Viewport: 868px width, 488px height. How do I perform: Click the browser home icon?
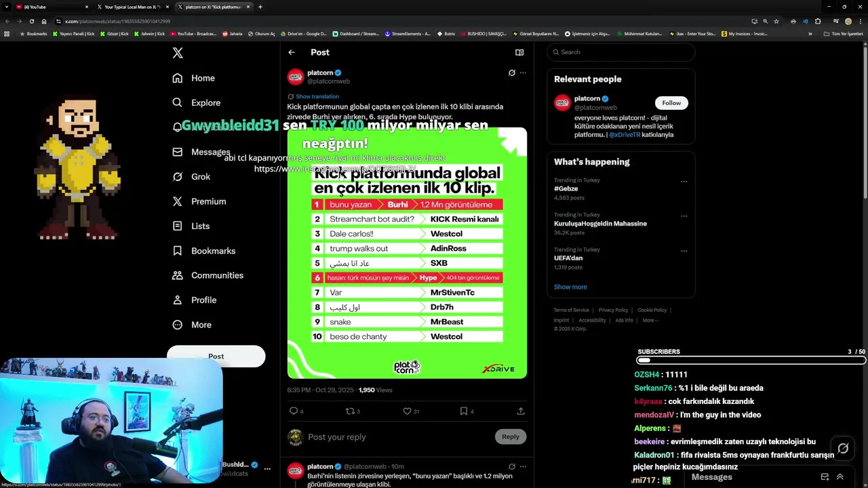[x=44, y=21]
